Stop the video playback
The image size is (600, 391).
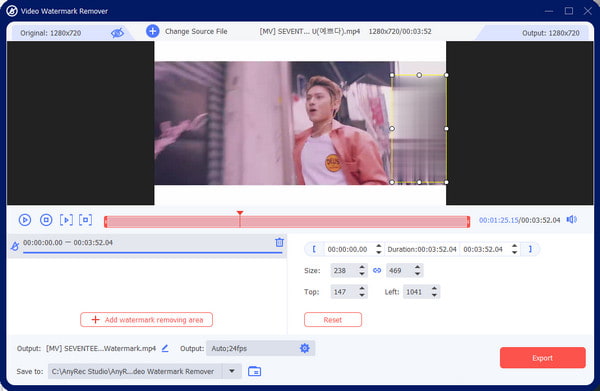pos(46,220)
